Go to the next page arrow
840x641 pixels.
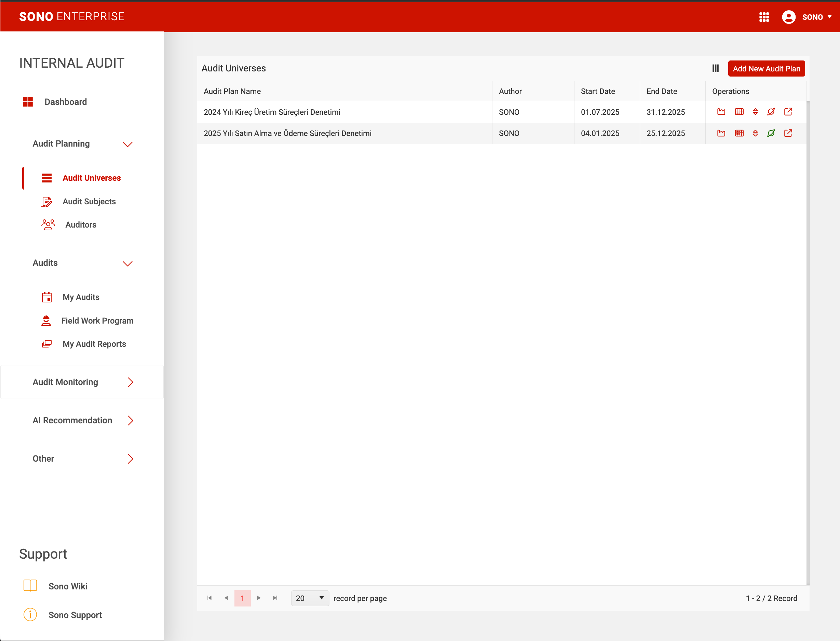259,598
